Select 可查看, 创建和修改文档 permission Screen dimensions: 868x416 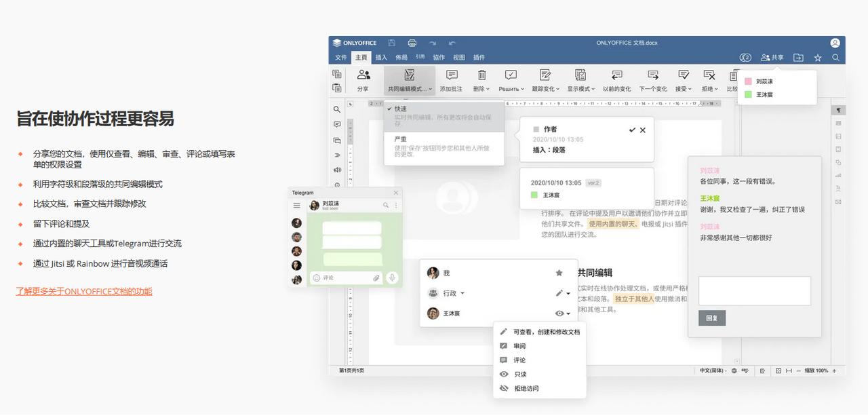pyautogui.click(x=540, y=332)
